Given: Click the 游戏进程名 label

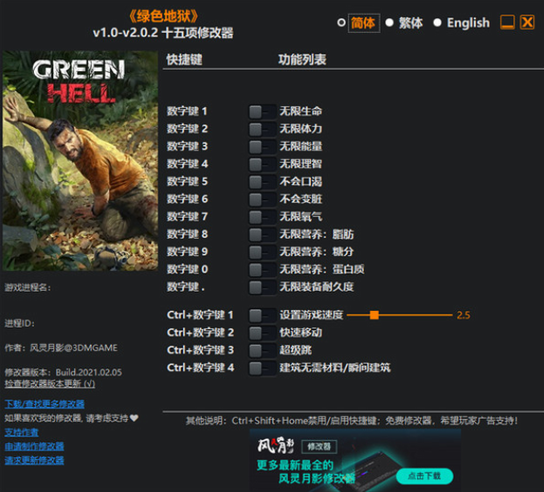Looking at the screenshot, I should click(x=28, y=288).
